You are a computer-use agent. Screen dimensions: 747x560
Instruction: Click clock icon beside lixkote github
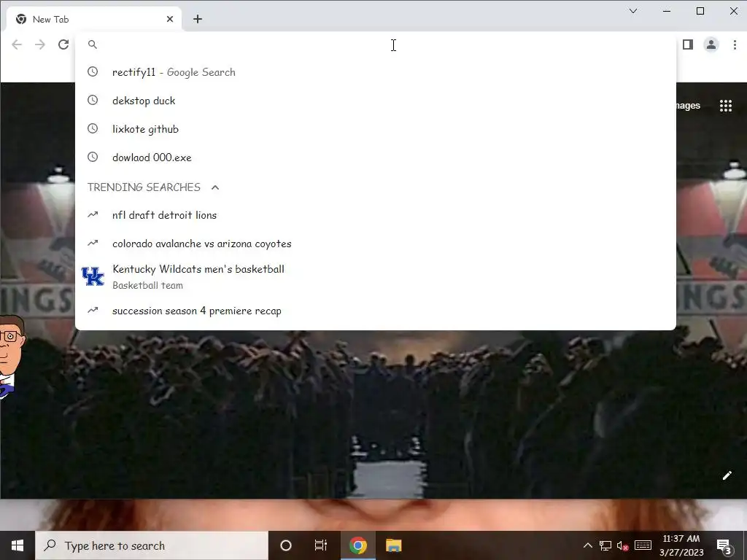[93, 129]
